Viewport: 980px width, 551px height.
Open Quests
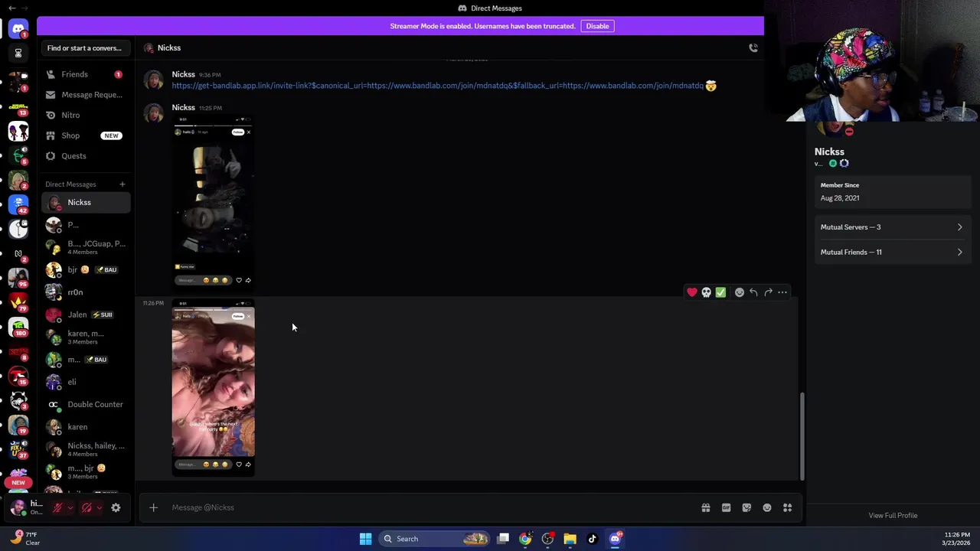pyautogui.click(x=86, y=156)
